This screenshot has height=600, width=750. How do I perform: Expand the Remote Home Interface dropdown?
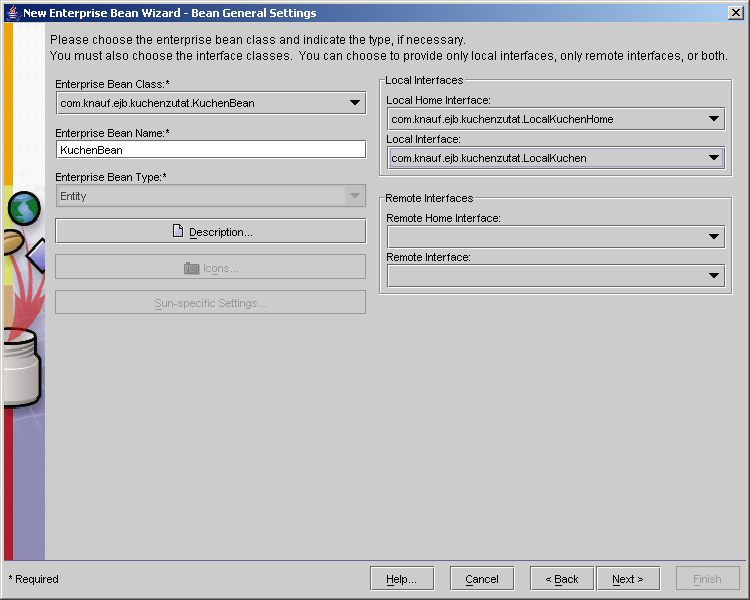click(x=714, y=237)
